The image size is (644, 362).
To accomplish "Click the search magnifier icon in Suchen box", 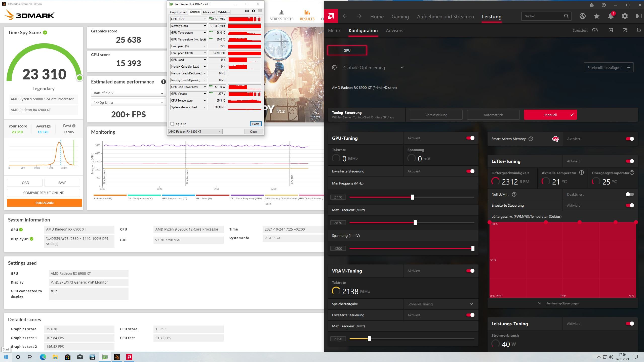I will click(x=566, y=16).
